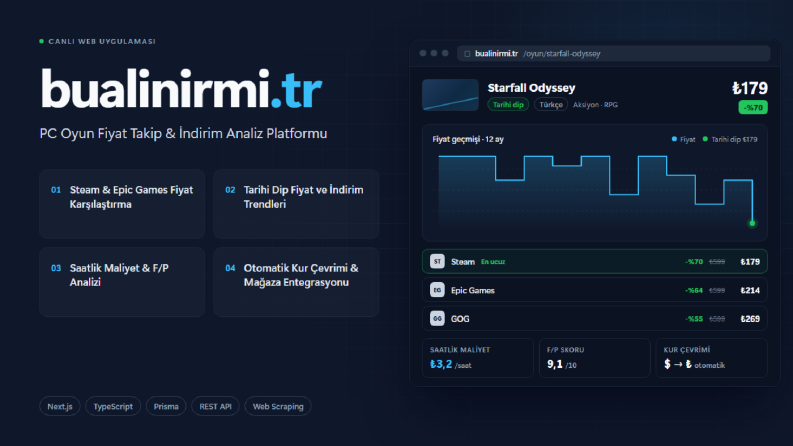Click the Web Scraping tag
The height and width of the screenshot is (446, 793).
pos(278,406)
